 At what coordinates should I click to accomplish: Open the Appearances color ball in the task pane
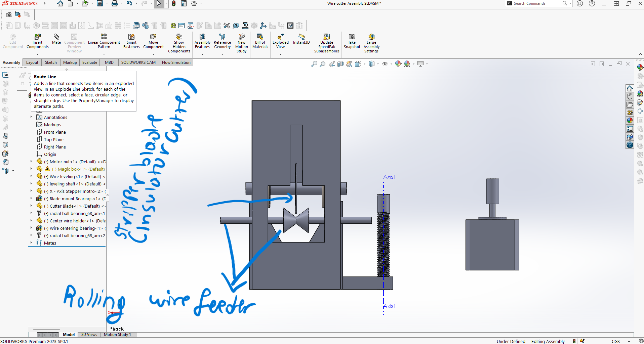point(630,120)
